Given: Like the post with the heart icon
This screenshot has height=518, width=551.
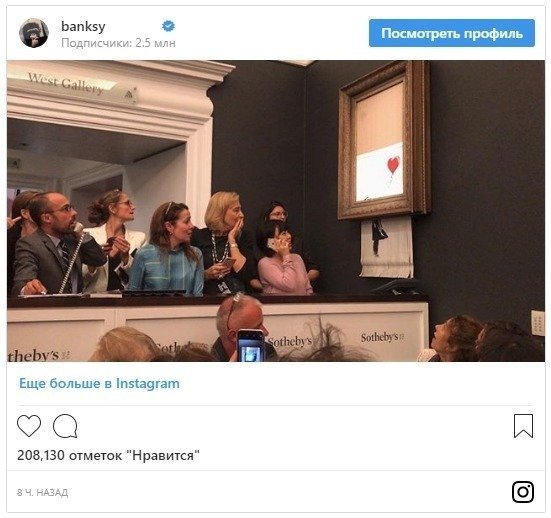Looking at the screenshot, I should [29, 426].
